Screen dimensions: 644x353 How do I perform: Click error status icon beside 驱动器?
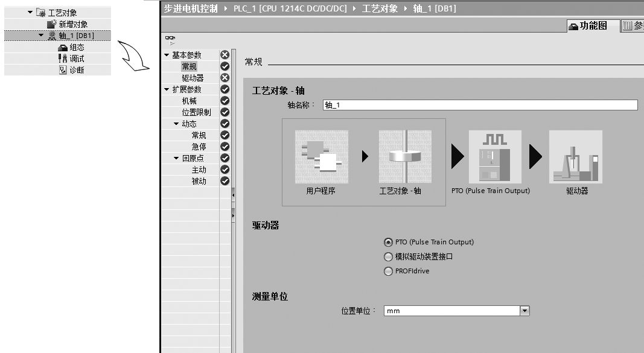point(225,78)
